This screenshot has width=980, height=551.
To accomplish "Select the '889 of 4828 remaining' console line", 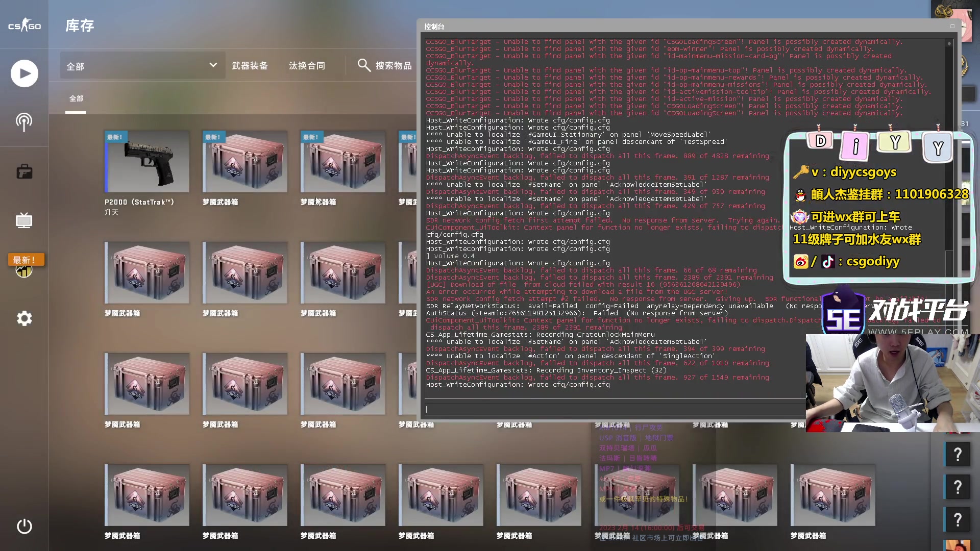I will (x=598, y=156).
